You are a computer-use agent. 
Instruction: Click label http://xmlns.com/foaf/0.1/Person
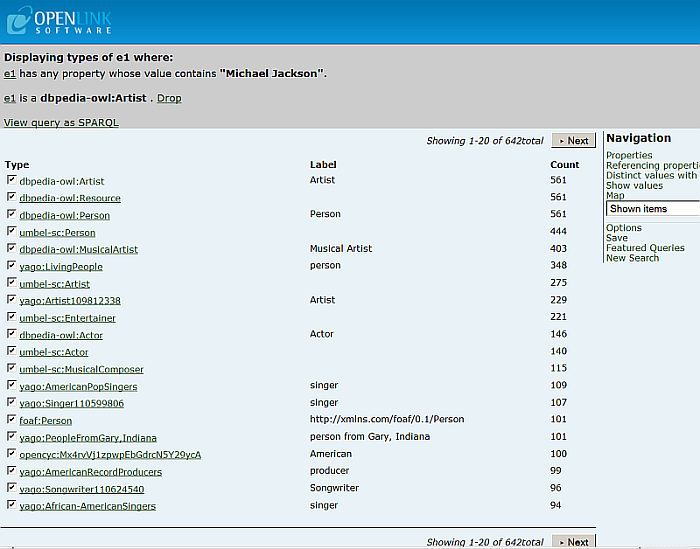(x=387, y=419)
